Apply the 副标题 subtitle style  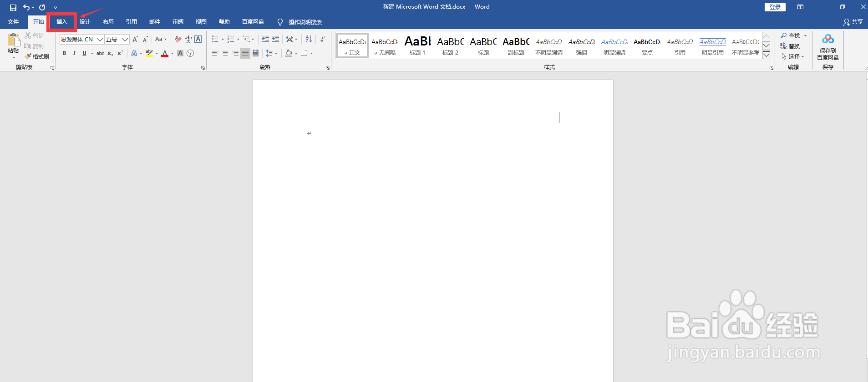(516, 45)
